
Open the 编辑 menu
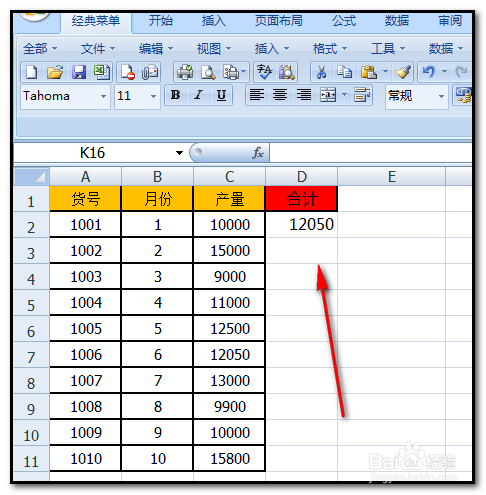click(156, 49)
